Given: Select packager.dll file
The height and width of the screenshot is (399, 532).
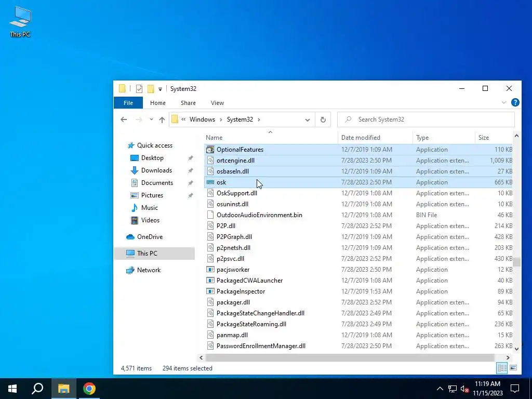Looking at the screenshot, I should click(233, 302).
